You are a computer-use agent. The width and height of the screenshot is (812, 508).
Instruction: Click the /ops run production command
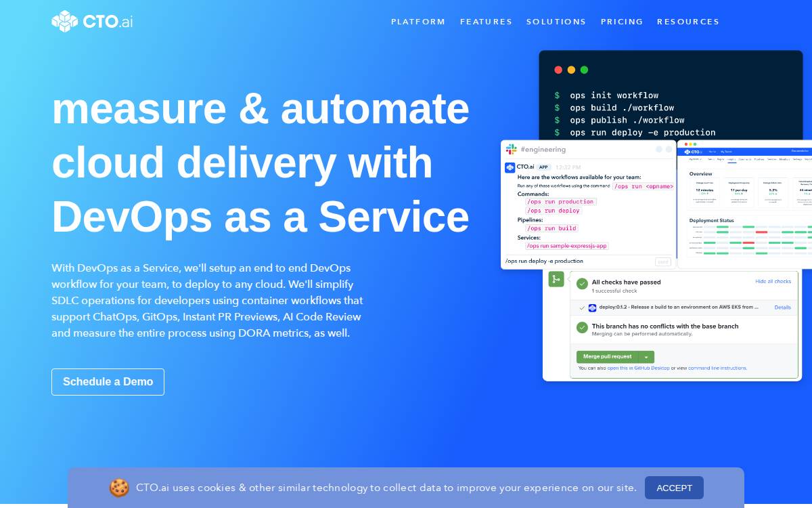(561, 202)
